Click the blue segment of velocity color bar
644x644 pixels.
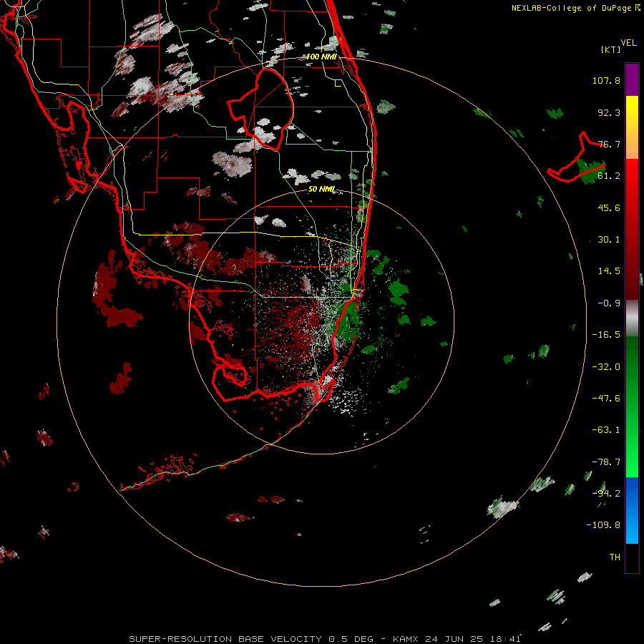pos(632,510)
